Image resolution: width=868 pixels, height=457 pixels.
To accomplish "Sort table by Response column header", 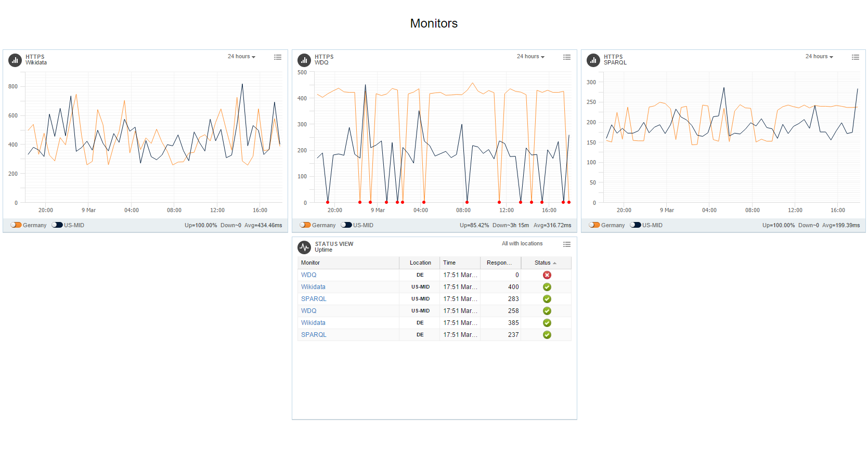I will tap(501, 263).
